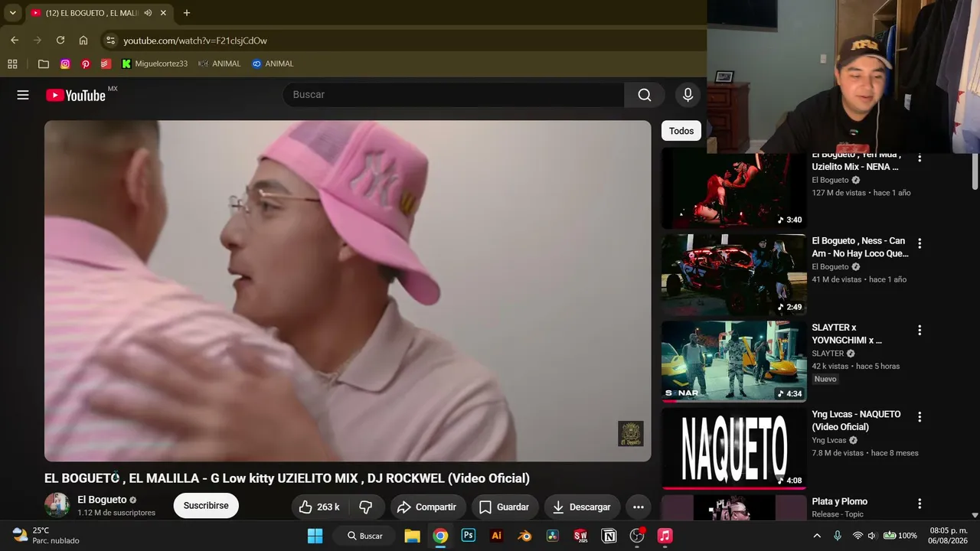Open the tray microphone status icon
The width and height of the screenshot is (980, 551).
coord(838,536)
